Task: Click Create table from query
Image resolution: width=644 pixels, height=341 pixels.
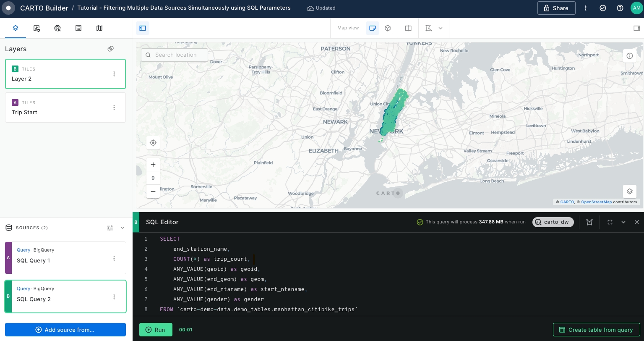Action: tap(596, 330)
